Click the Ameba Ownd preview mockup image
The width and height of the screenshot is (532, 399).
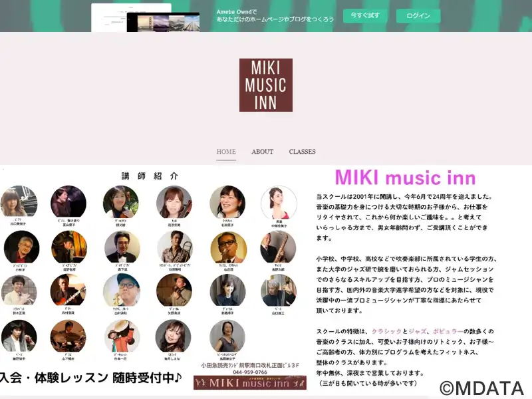(145, 18)
